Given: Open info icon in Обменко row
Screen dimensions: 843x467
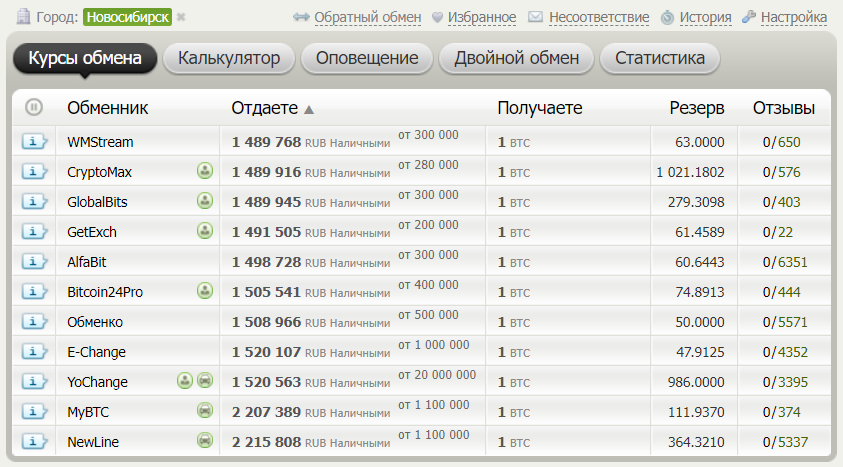Looking at the screenshot, I should click(x=34, y=322).
